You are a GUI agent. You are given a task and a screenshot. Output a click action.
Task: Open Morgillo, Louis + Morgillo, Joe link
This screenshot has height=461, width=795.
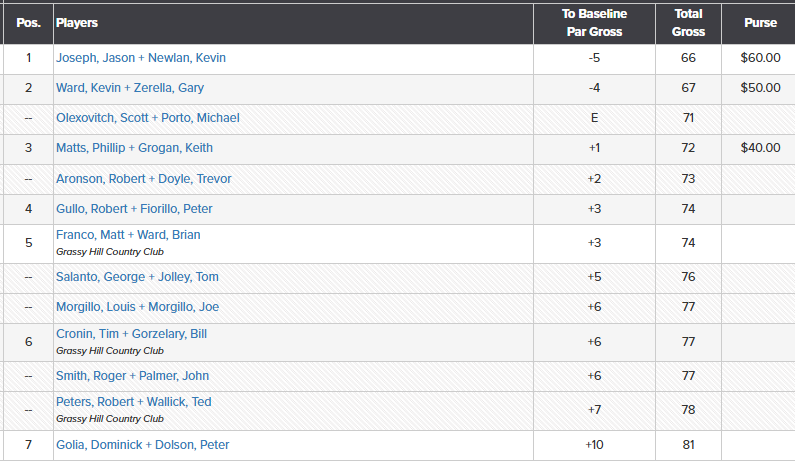tap(137, 307)
